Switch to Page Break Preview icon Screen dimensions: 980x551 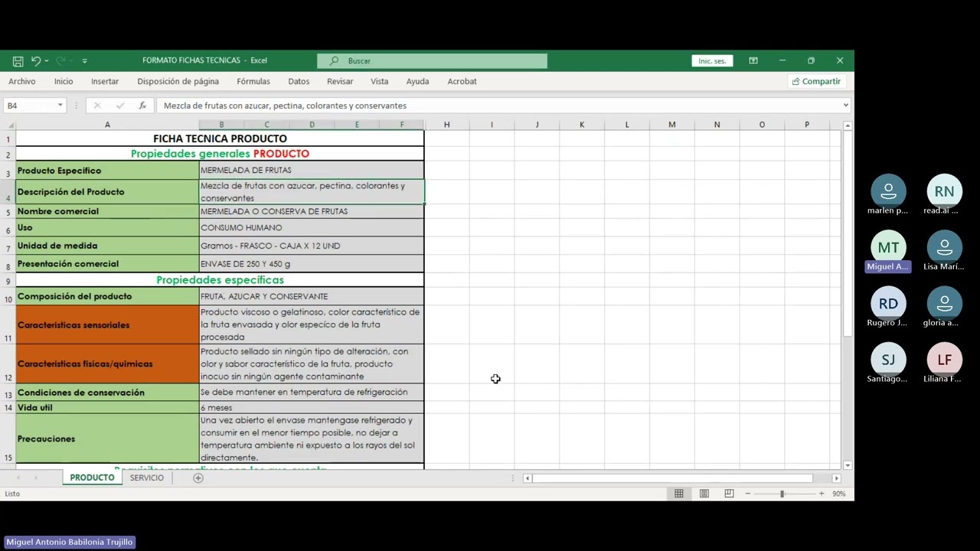point(729,494)
